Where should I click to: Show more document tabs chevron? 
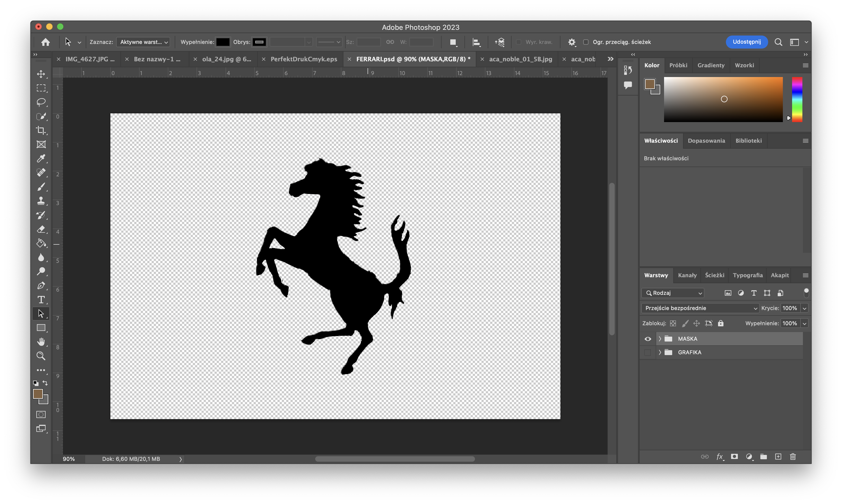(x=610, y=59)
